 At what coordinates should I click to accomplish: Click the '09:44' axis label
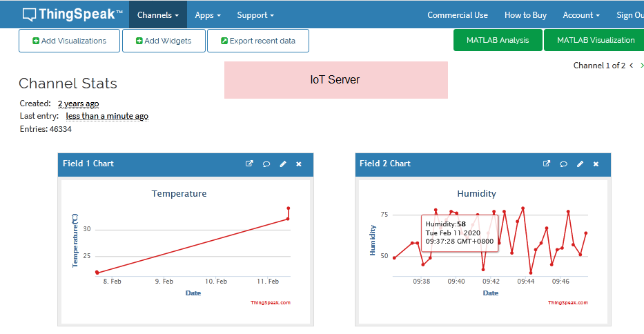526,282
